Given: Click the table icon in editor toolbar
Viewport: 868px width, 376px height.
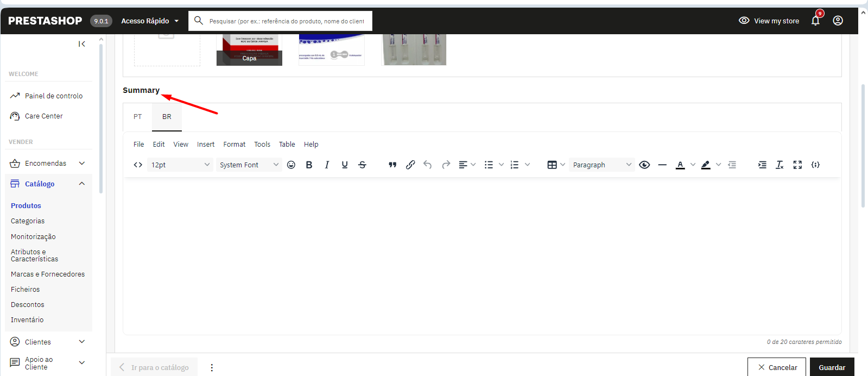Looking at the screenshot, I should tap(552, 165).
